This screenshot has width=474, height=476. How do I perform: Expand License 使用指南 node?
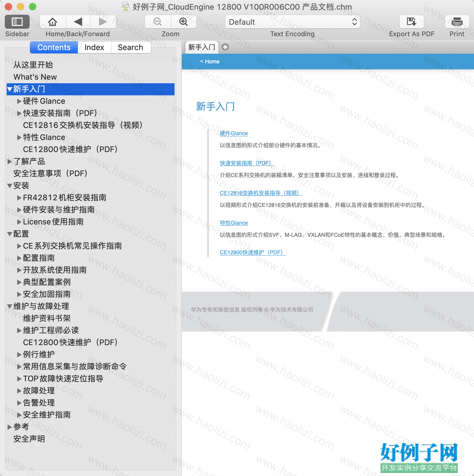coord(19,222)
